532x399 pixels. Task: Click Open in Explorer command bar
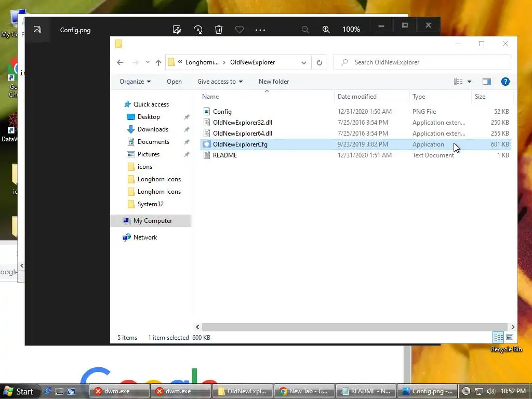[x=174, y=82]
